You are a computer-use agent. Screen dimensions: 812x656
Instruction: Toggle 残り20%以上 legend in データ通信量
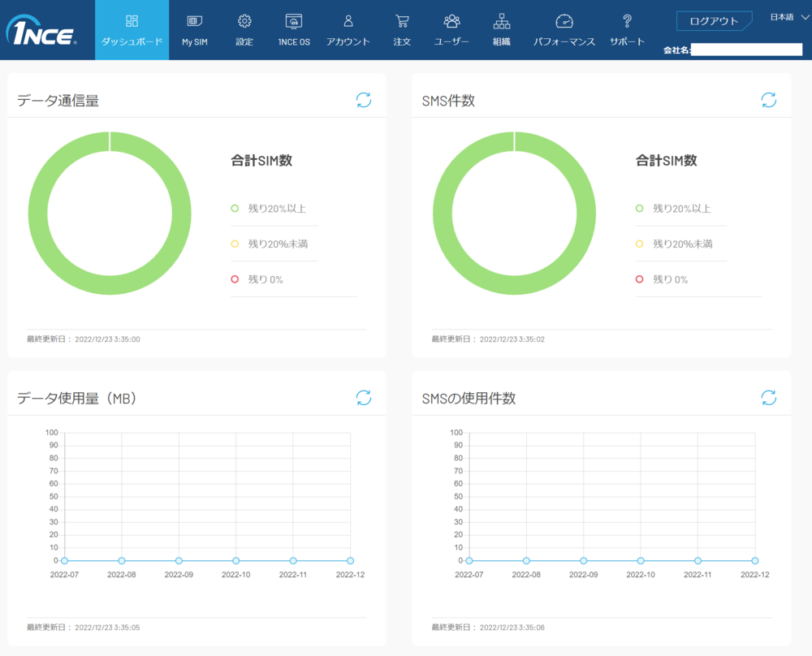coord(268,209)
